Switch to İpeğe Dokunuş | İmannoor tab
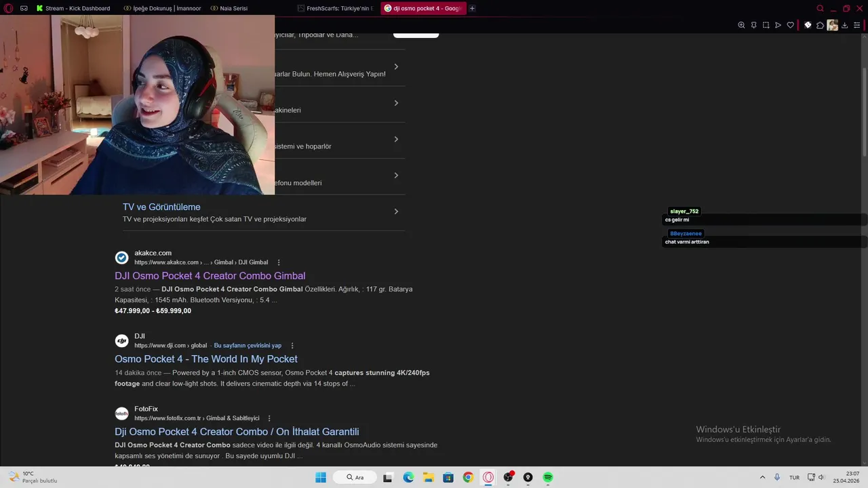 click(162, 8)
